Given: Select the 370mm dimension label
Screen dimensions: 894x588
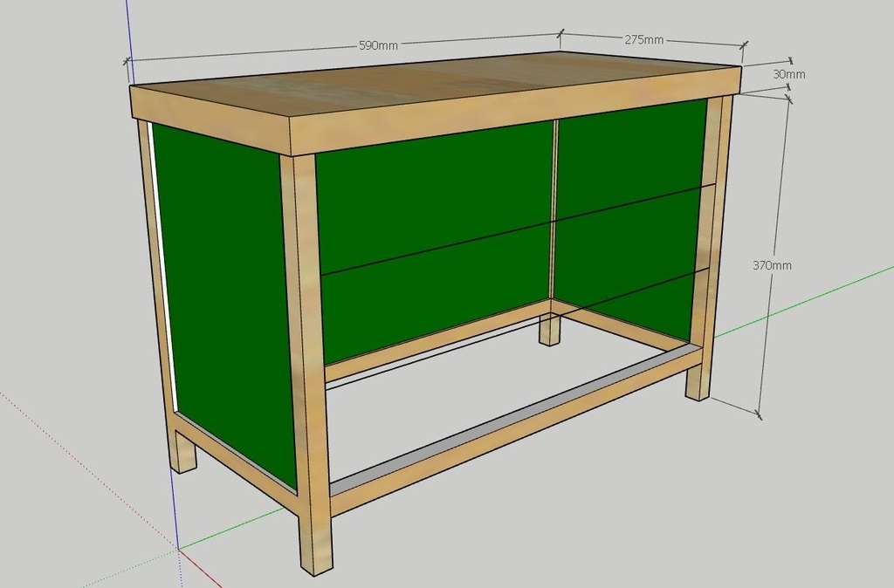Looking at the screenshot, I should pos(772,265).
